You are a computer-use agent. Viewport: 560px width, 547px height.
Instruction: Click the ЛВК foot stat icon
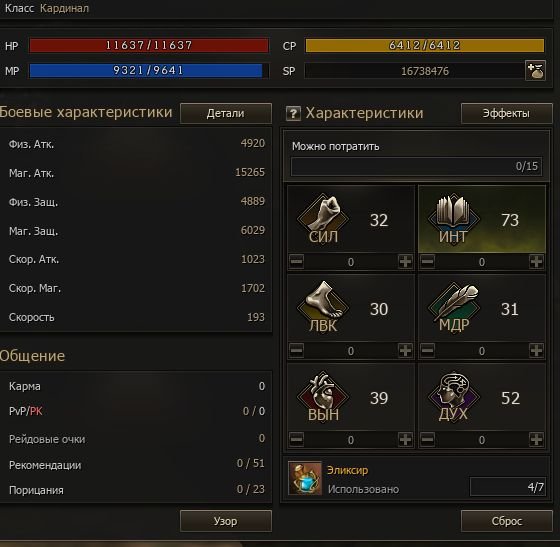[322, 307]
